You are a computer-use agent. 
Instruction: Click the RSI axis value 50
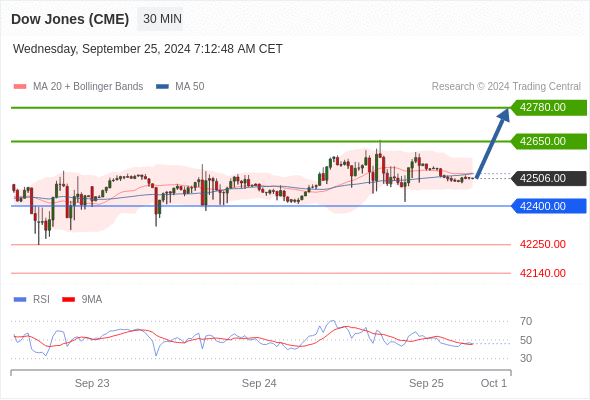coord(526,341)
